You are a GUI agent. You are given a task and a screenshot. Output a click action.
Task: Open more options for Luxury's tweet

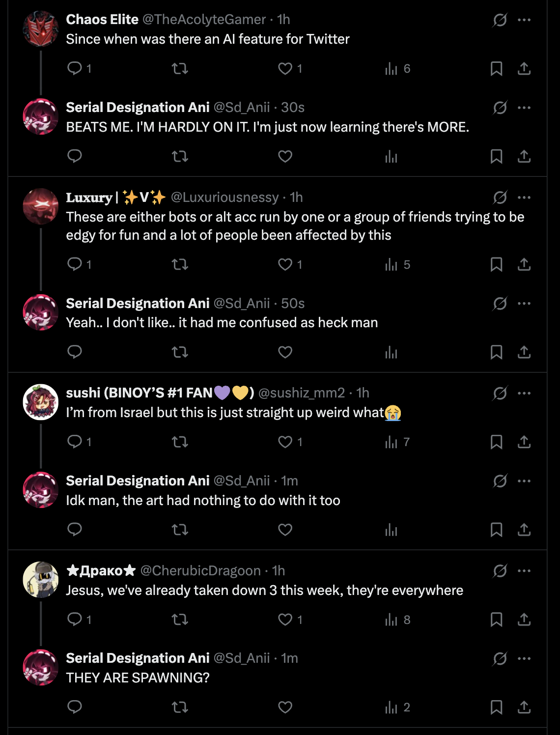pyautogui.click(x=524, y=198)
